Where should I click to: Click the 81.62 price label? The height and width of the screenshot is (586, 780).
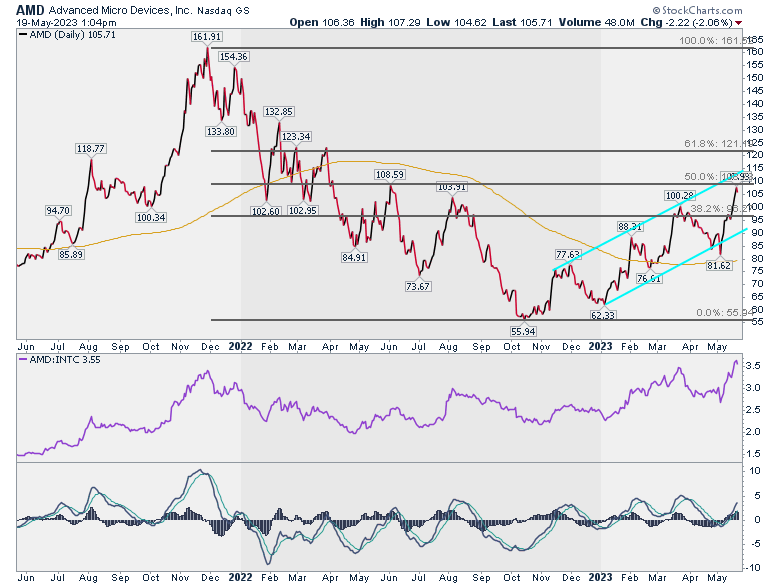719,266
